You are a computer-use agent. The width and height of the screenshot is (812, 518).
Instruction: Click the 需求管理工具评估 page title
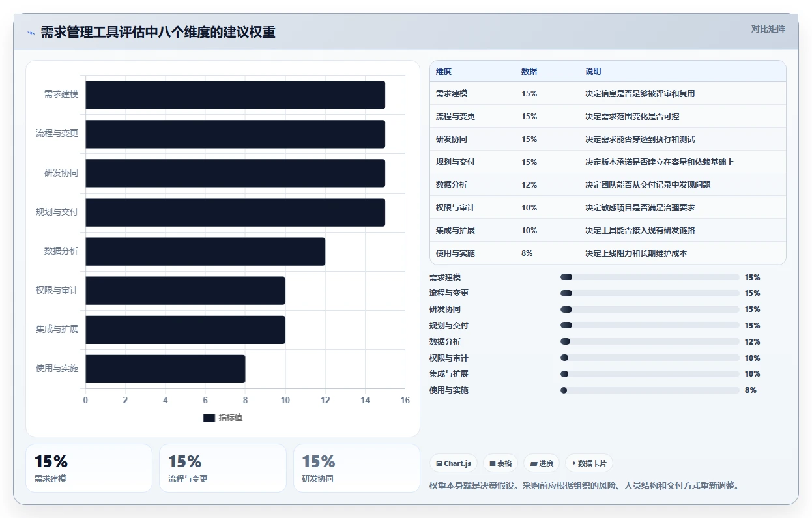click(x=158, y=32)
